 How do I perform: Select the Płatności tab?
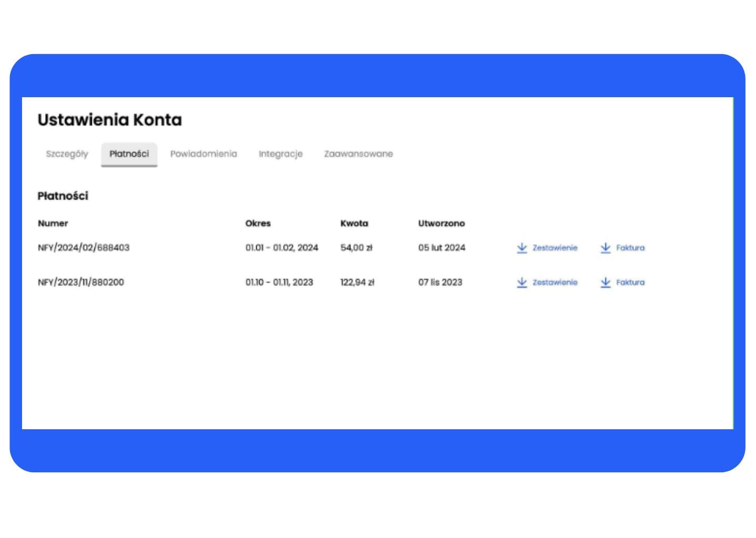[x=129, y=154]
